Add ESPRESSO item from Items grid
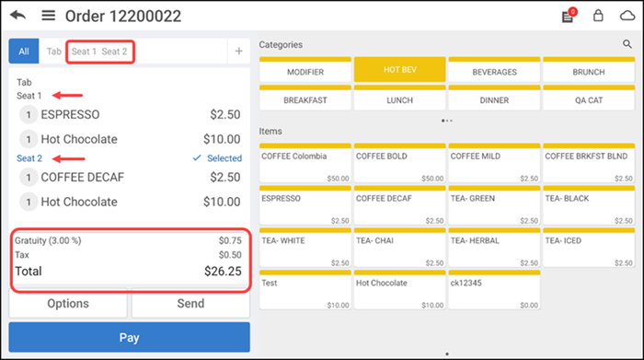This screenshot has width=644, height=360. coord(305,205)
